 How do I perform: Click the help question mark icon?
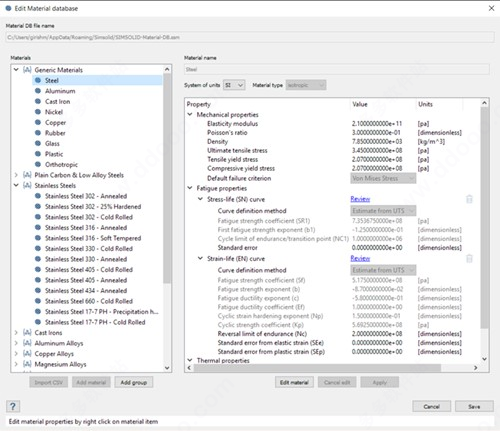tap(13, 406)
